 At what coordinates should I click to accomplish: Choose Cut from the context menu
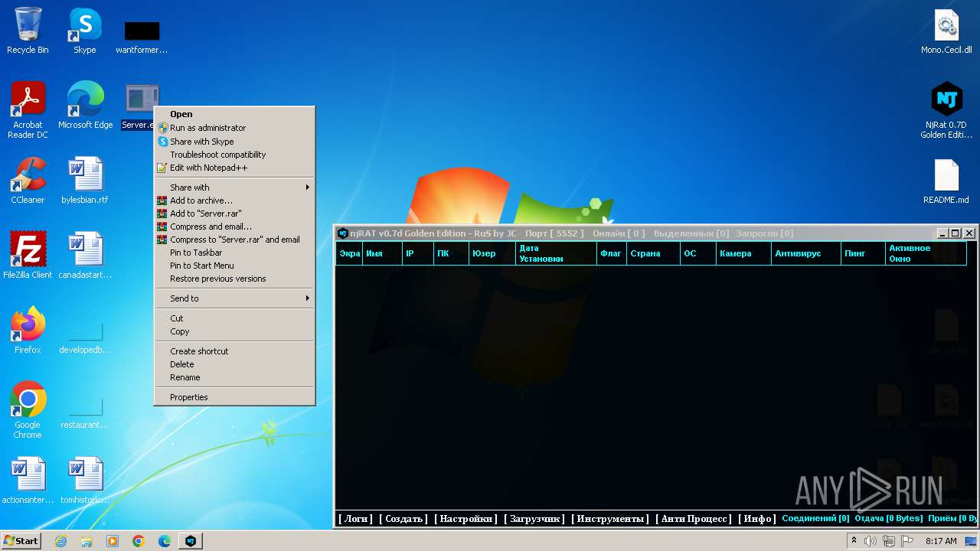(234, 318)
